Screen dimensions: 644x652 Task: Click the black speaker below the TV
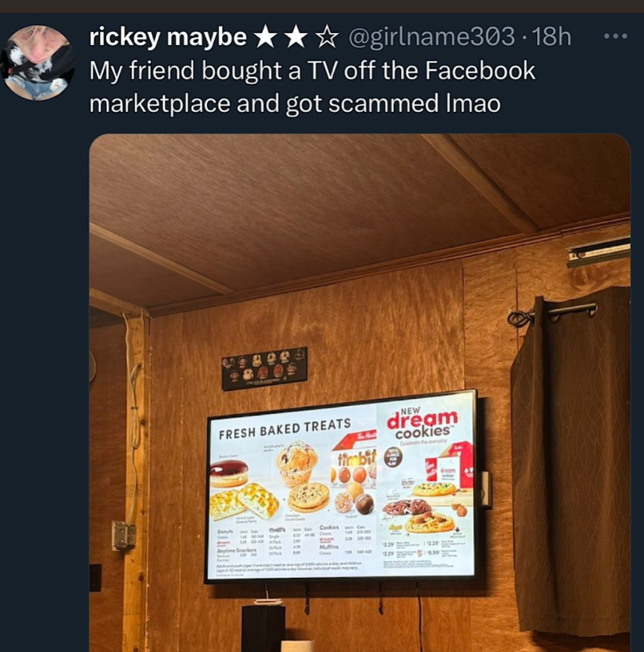(x=263, y=628)
